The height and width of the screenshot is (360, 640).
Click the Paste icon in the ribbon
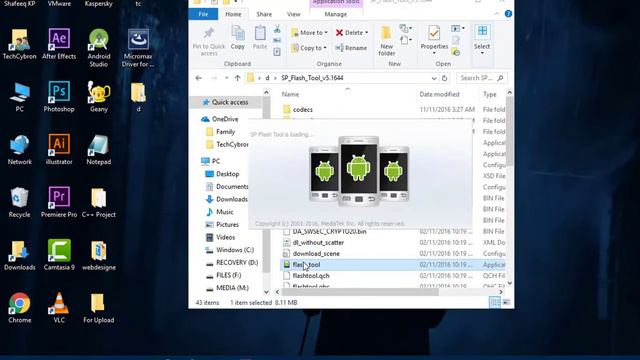[260, 38]
